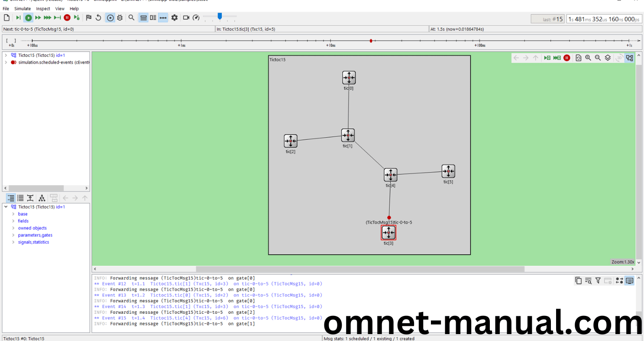The width and height of the screenshot is (644, 341).
Task: Click the red event marker on timeline
Action: tap(371, 41)
